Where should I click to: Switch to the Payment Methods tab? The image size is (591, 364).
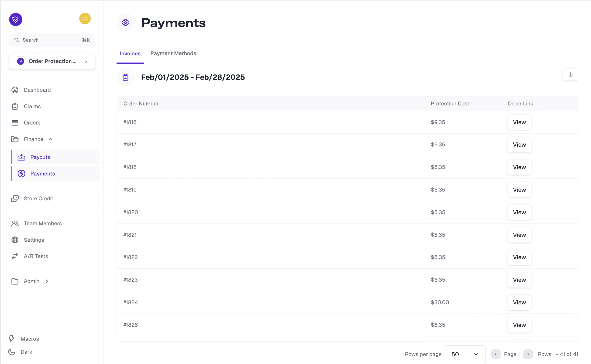click(173, 53)
